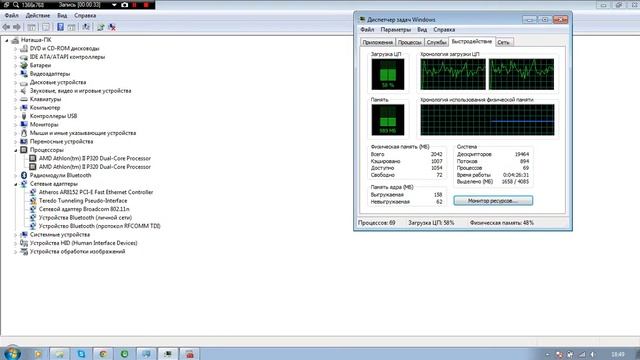Click the memory usage gauge
640x360 pixels.
[x=388, y=120]
